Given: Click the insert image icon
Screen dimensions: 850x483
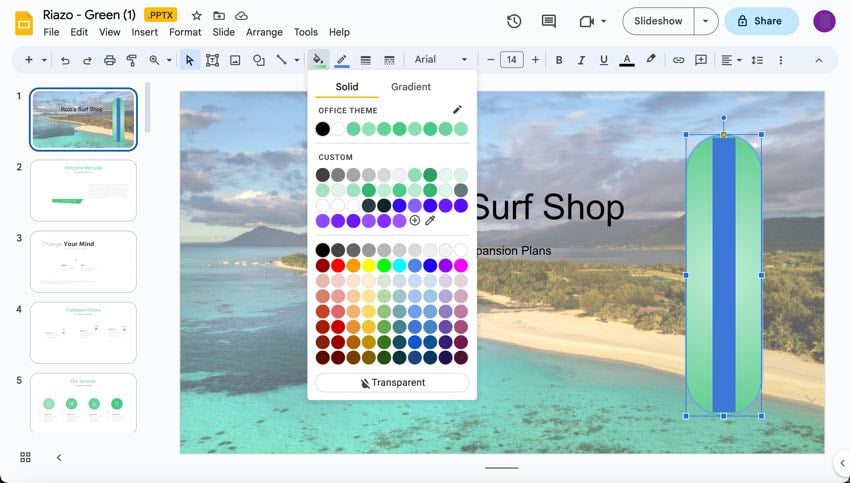Looking at the screenshot, I should click(235, 60).
